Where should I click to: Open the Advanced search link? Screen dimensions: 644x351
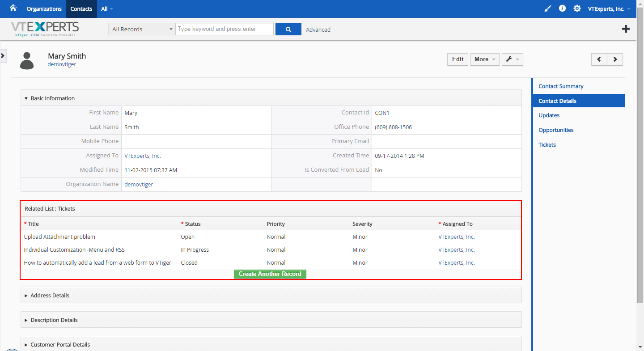[x=318, y=30]
